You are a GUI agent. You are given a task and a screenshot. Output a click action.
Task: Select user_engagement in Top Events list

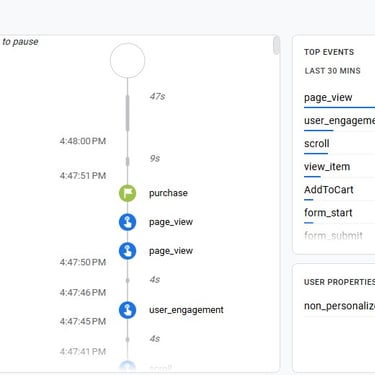point(339,120)
